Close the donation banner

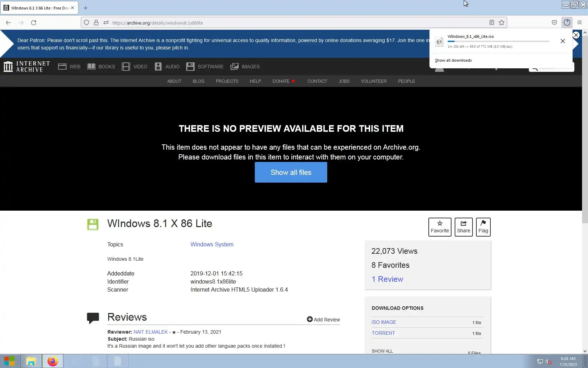point(576,35)
